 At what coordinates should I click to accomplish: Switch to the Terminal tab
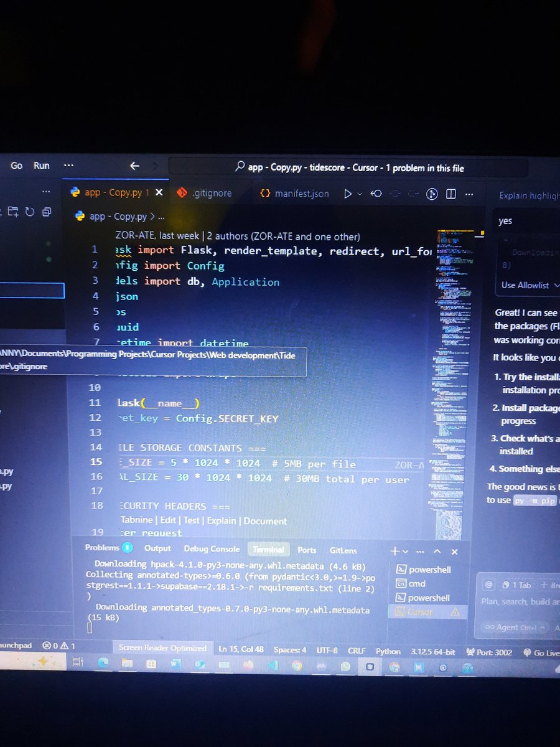pos(269,549)
